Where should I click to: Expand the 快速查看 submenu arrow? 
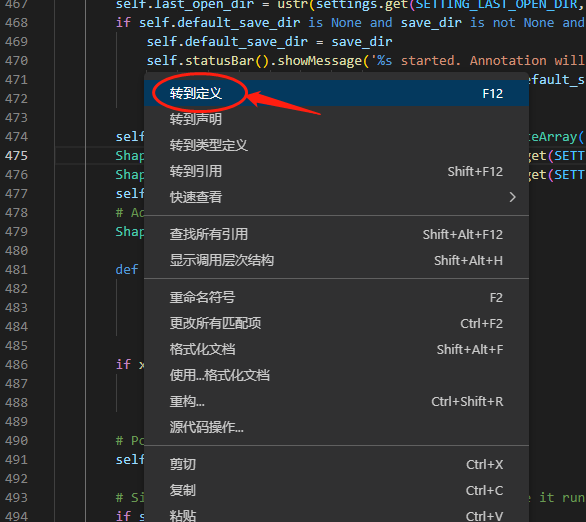pos(512,197)
